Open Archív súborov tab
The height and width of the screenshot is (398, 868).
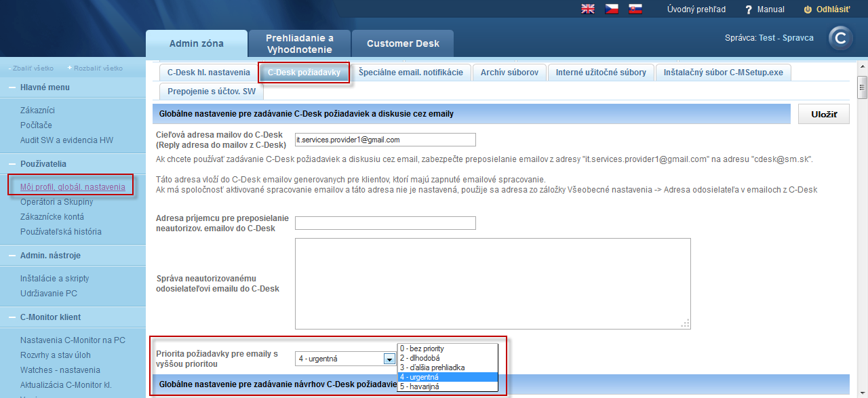[509, 72]
